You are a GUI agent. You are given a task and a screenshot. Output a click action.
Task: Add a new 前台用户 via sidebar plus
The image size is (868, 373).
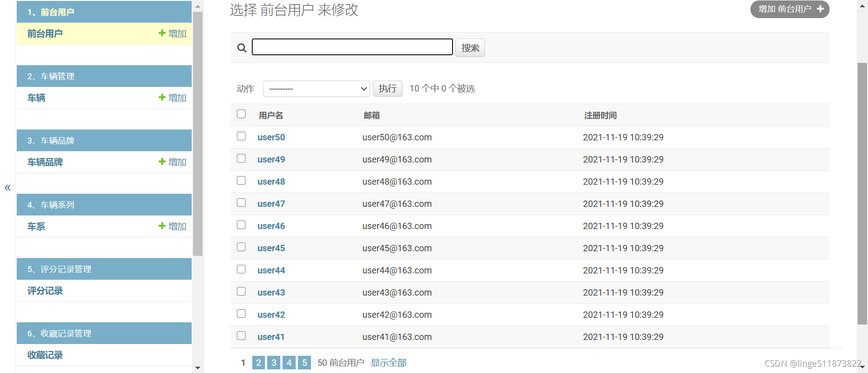172,33
